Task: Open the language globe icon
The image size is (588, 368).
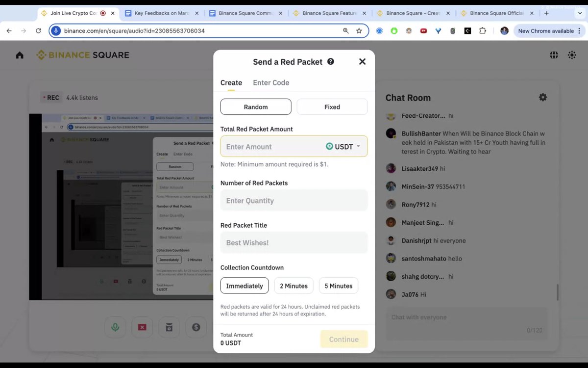Action: click(x=554, y=55)
